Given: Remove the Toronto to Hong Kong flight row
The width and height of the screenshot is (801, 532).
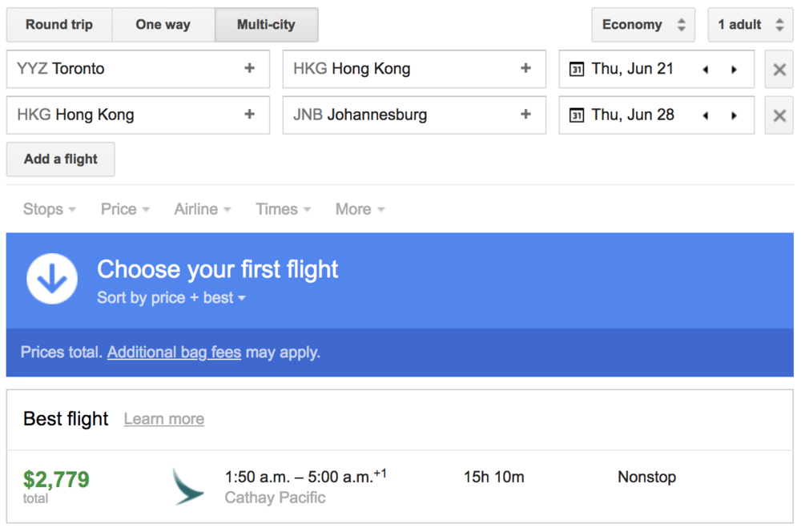Looking at the screenshot, I should click(779, 70).
